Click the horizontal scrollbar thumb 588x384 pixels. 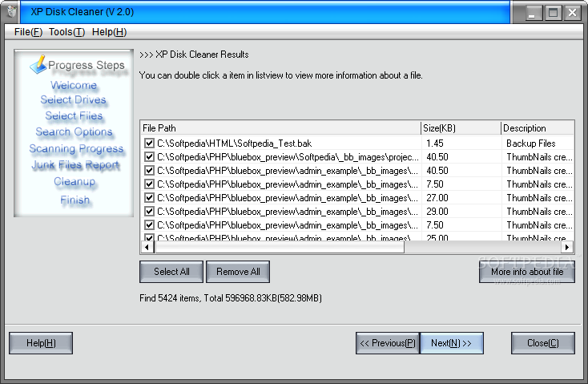click(280, 247)
